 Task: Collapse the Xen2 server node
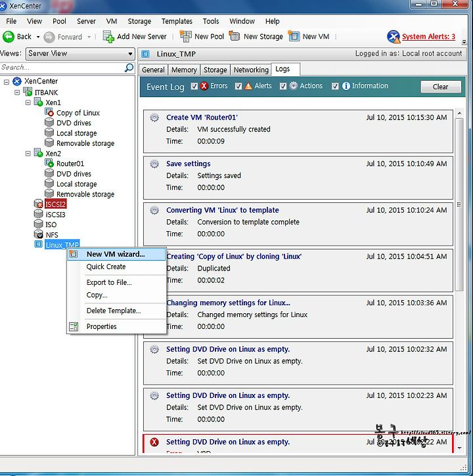(x=28, y=153)
